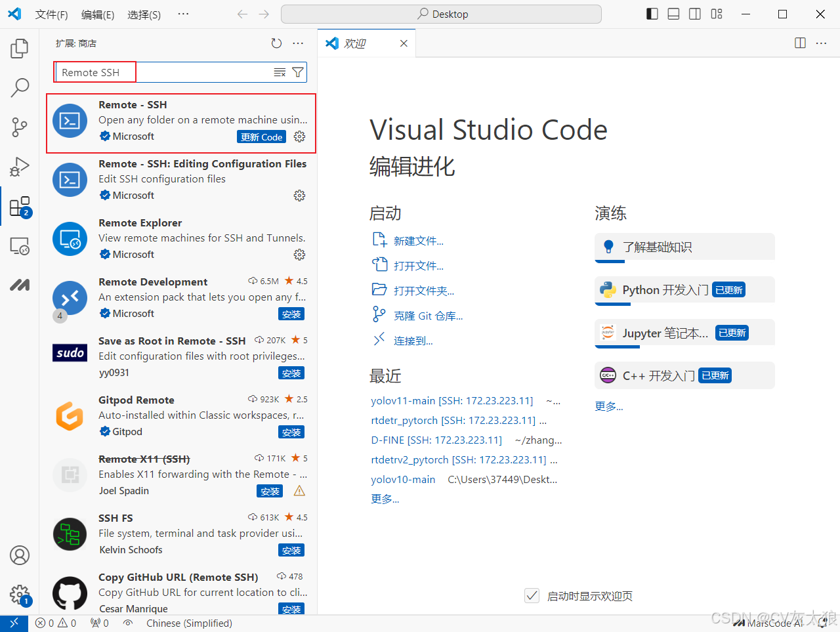This screenshot has height=632, width=840.
Task: Open Python 开发入门 walkthrough
Action: pyautogui.click(x=684, y=290)
